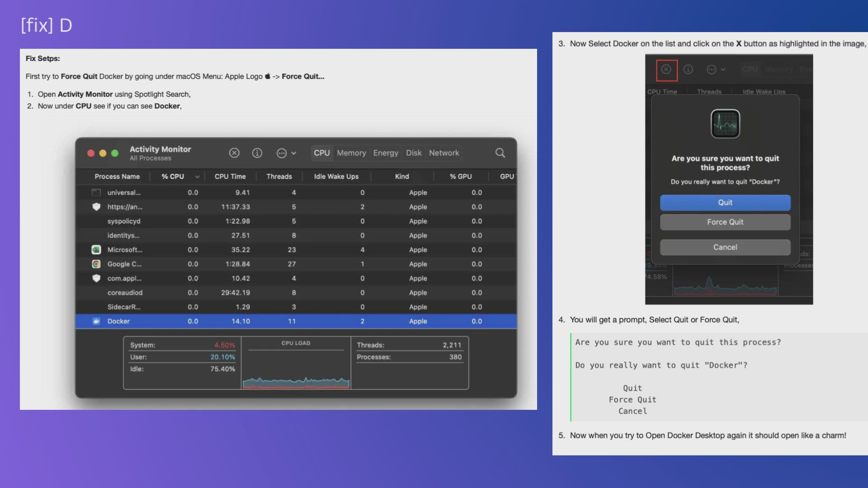
Task: Sort by the % GPU column header
Action: 461,177
